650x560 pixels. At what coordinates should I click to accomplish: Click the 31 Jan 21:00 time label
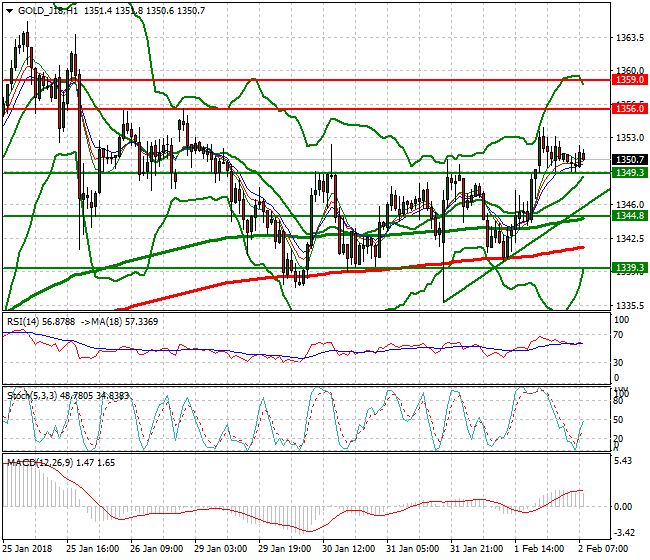coord(477,549)
